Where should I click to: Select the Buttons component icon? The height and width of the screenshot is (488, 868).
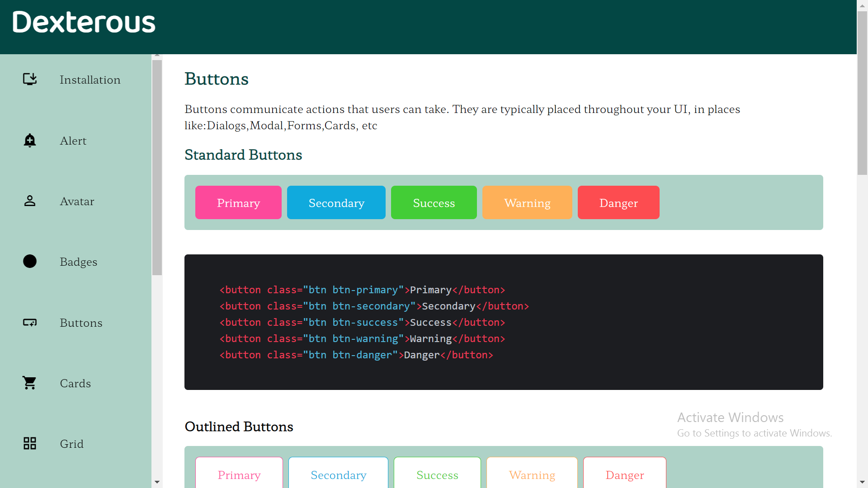tap(29, 323)
